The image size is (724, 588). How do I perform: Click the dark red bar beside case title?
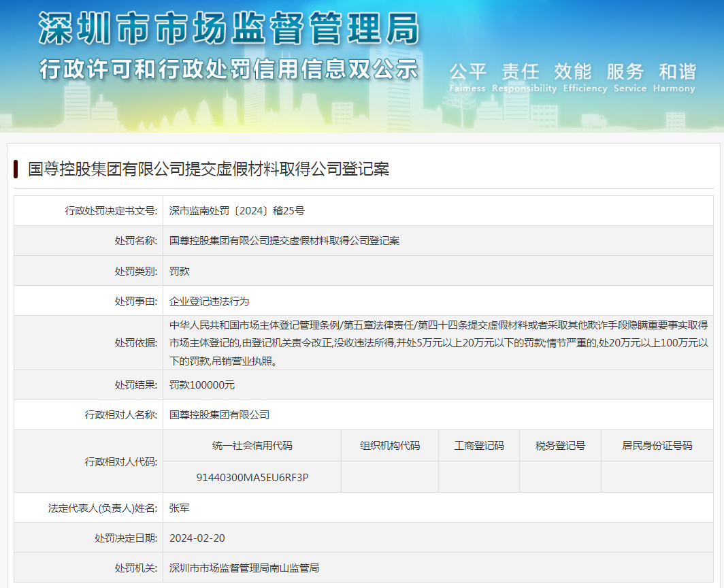point(16,169)
